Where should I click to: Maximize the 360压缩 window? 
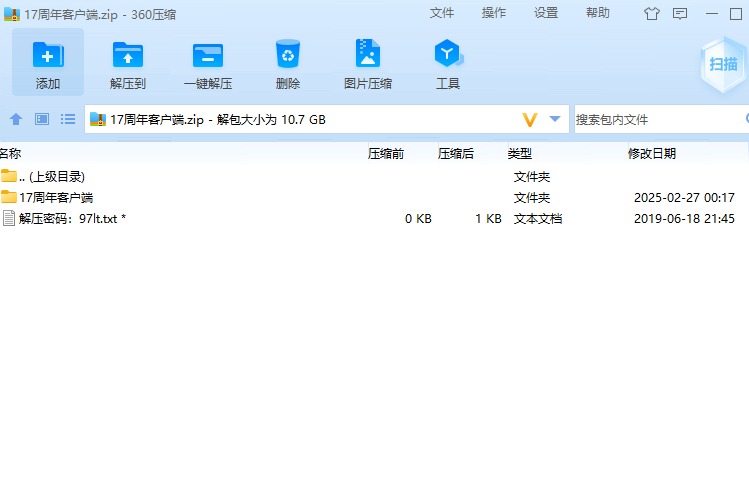736,14
